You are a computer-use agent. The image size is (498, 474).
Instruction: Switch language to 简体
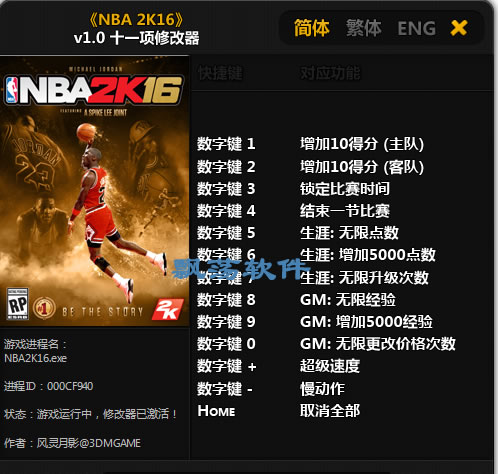click(x=312, y=28)
